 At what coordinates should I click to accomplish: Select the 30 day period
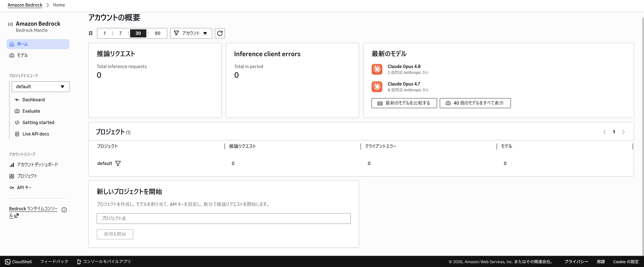(x=138, y=33)
